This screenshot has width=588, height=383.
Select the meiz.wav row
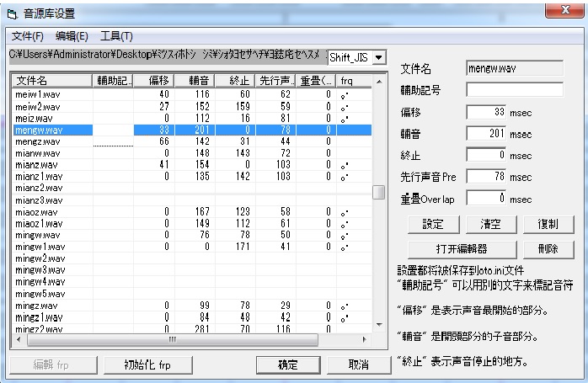[192, 119]
